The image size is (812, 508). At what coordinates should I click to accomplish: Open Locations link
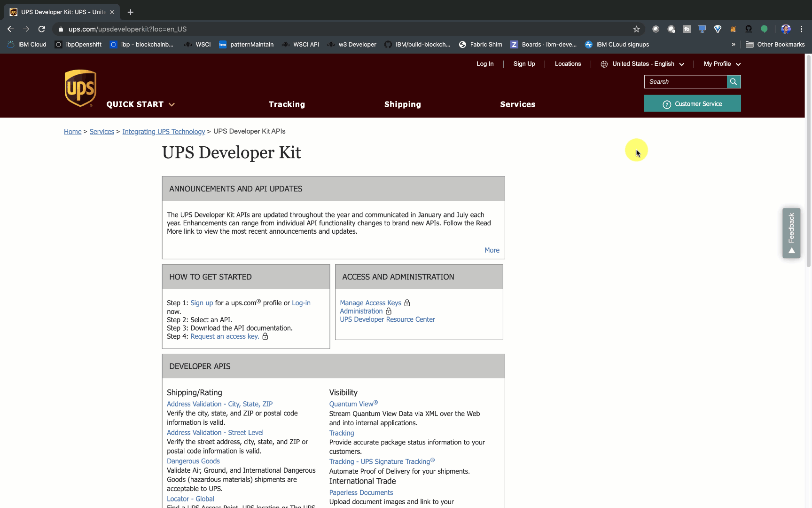click(568, 64)
